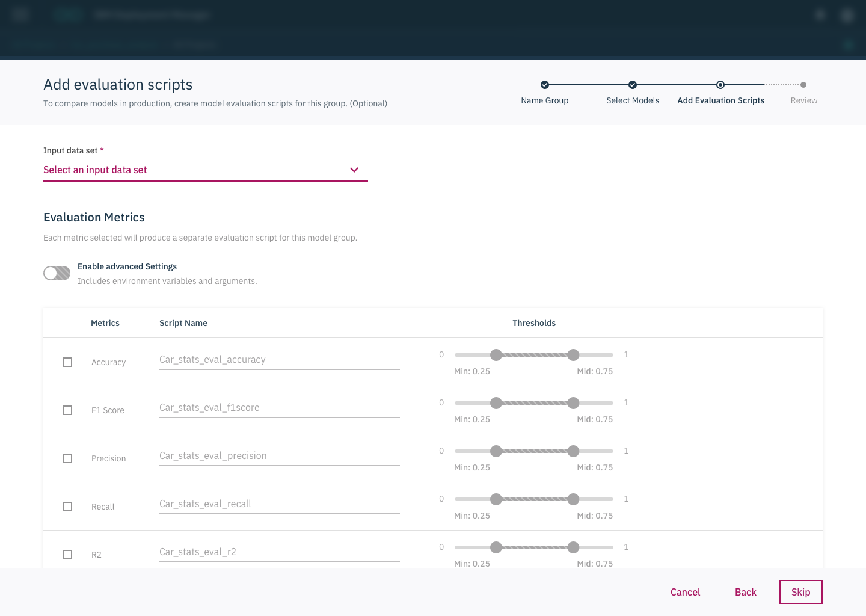
Task: Click the Accuracy row 'Min: 0.25' value
Action: click(x=472, y=371)
